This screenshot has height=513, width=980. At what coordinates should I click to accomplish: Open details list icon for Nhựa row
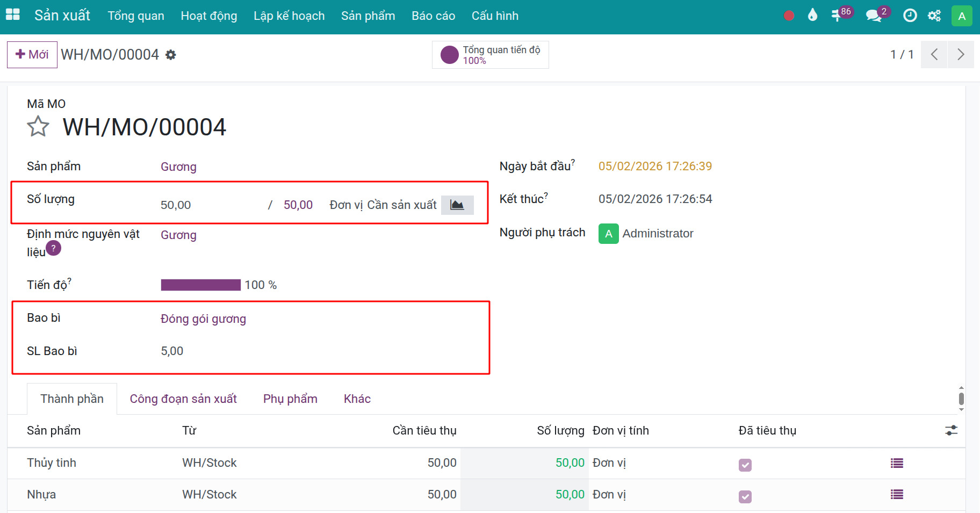pyautogui.click(x=896, y=495)
